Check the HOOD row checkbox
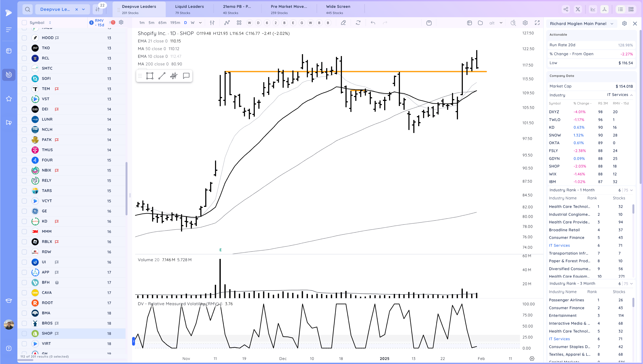 24,38
